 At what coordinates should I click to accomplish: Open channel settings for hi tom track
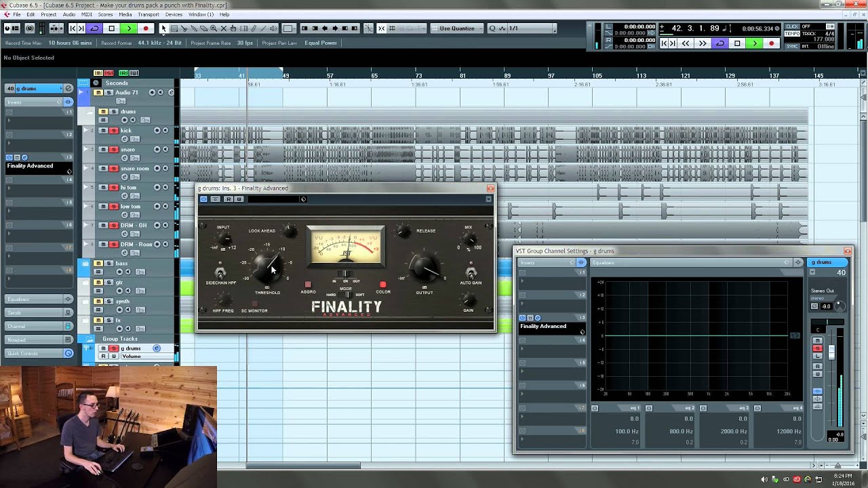(x=125, y=196)
